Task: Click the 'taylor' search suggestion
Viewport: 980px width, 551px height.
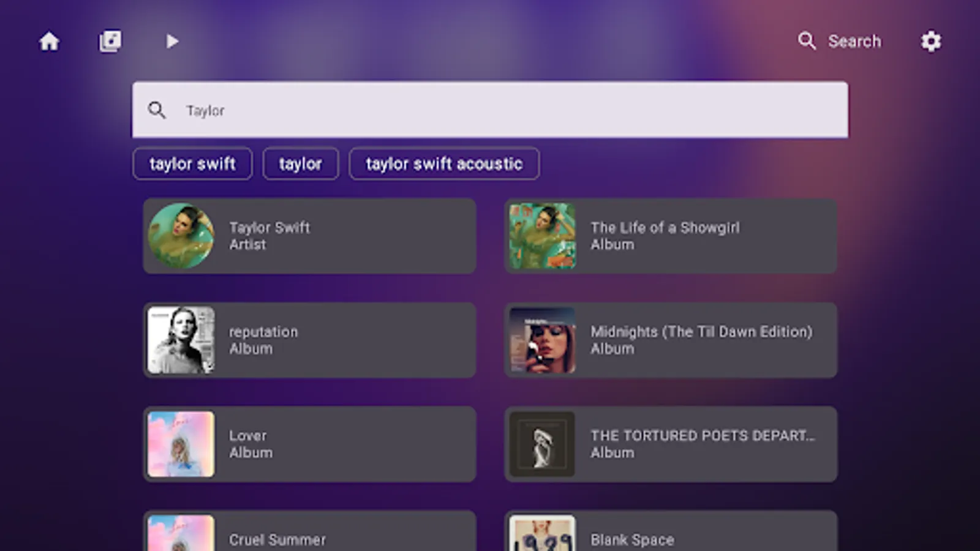Action: (x=301, y=163)
